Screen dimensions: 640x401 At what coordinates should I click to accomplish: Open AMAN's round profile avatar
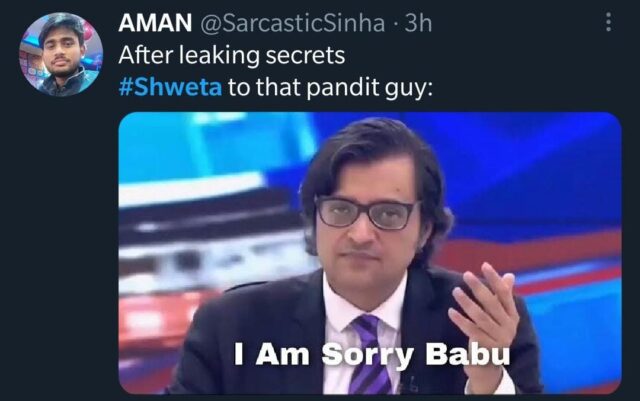click(x=61, y=54)
